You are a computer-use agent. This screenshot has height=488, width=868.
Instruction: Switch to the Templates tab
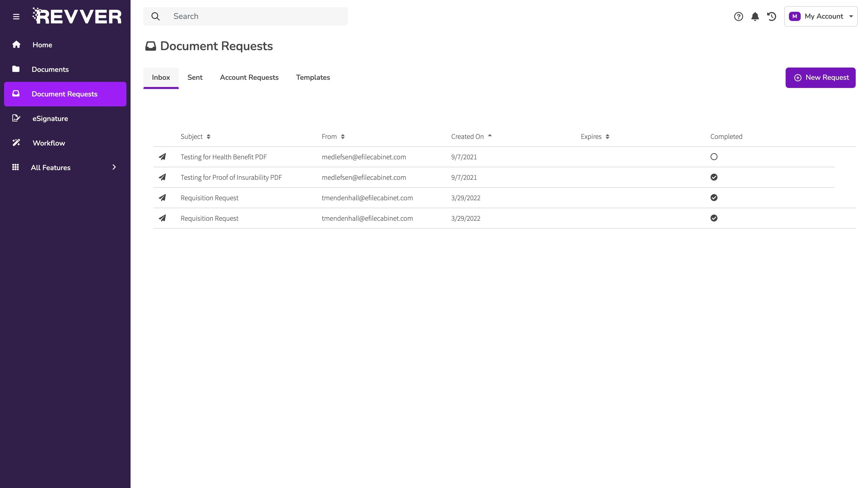pyautogui.click(x=313, y=77)
